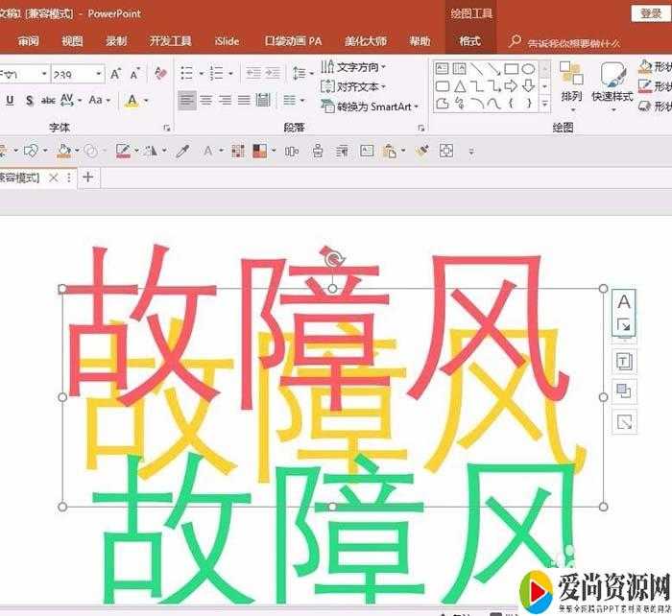Image resolution: width=672 pixels, height=616 pixels.
Task: Click the font color A with yellow bar
Action: (x=132, y=100)
